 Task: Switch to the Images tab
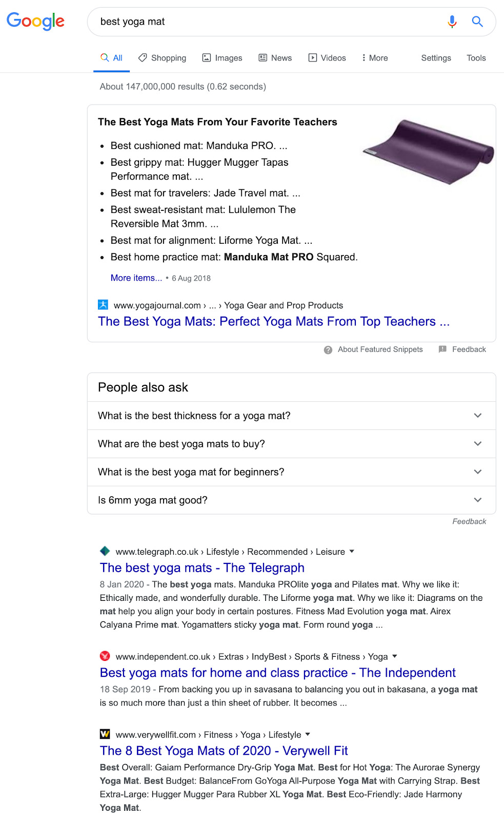coord(223,58)
